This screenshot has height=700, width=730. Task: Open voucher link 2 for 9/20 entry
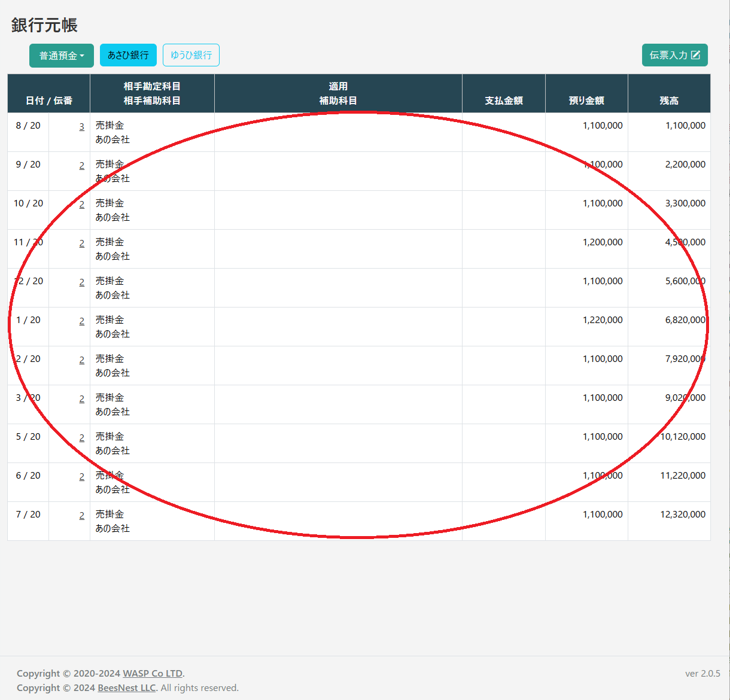[81, 166]
